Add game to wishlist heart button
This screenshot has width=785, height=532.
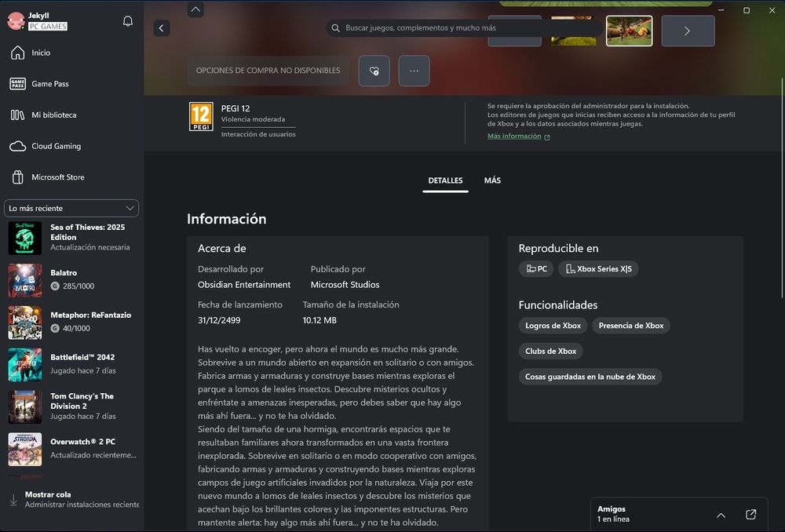[374, 71]
